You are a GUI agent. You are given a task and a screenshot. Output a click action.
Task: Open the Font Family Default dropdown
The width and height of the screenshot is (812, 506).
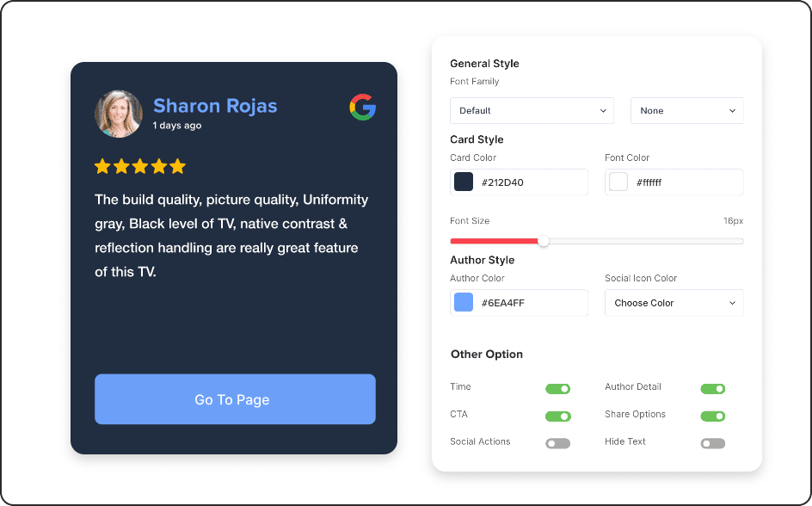click(x=532, y=110)
